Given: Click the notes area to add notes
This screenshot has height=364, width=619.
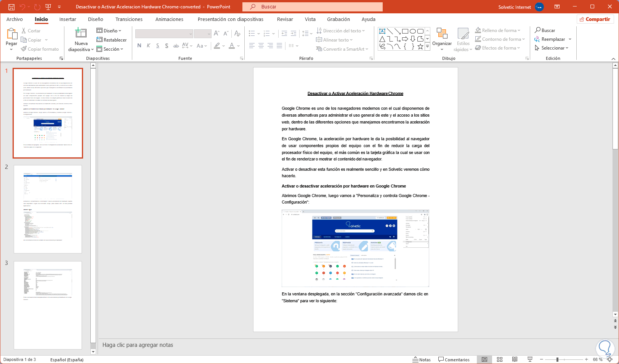Looking at the screenshot, I should click(x=356, y=345).
